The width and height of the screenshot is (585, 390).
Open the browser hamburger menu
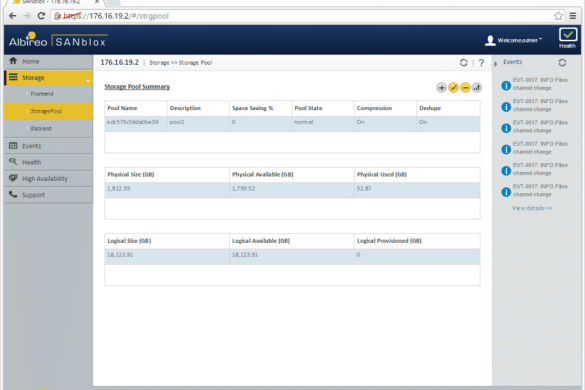click(x=573, y=16)
